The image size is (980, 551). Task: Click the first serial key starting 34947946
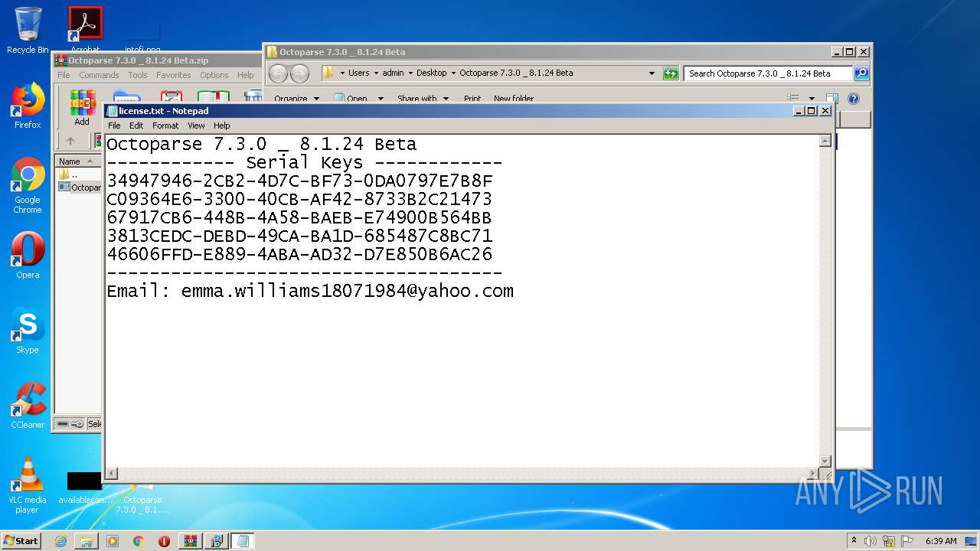point(299,181)
